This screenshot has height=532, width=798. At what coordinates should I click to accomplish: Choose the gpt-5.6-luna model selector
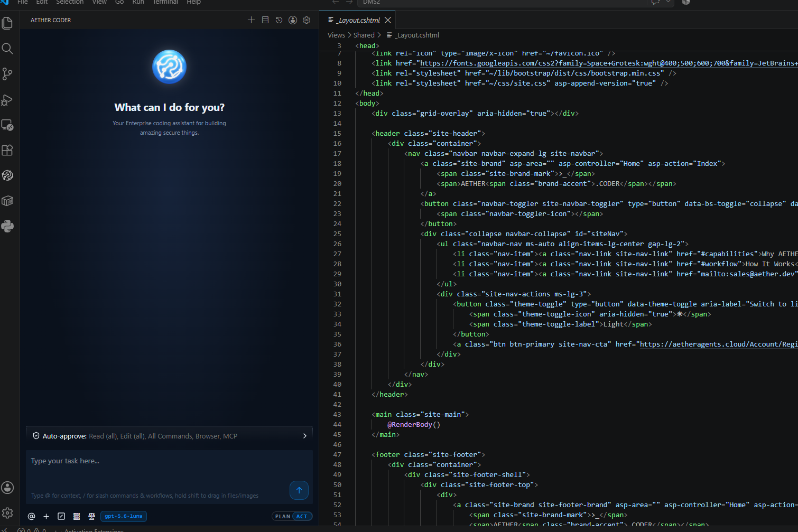(124, 516)
